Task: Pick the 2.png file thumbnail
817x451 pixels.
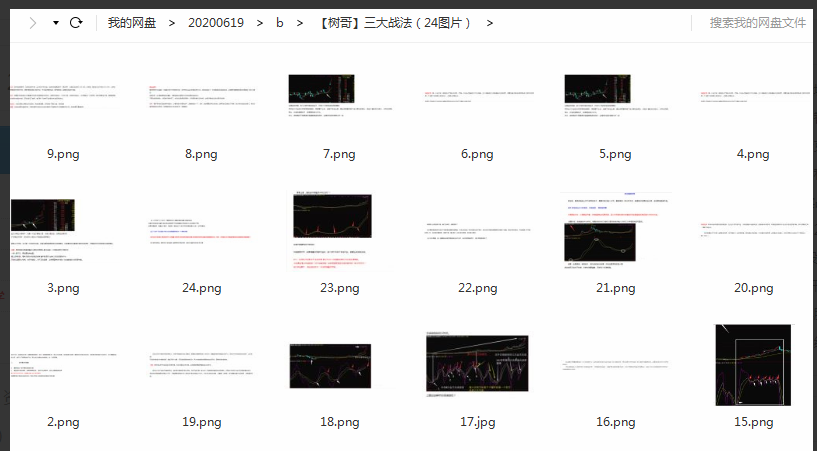Action: coord(63,366)
